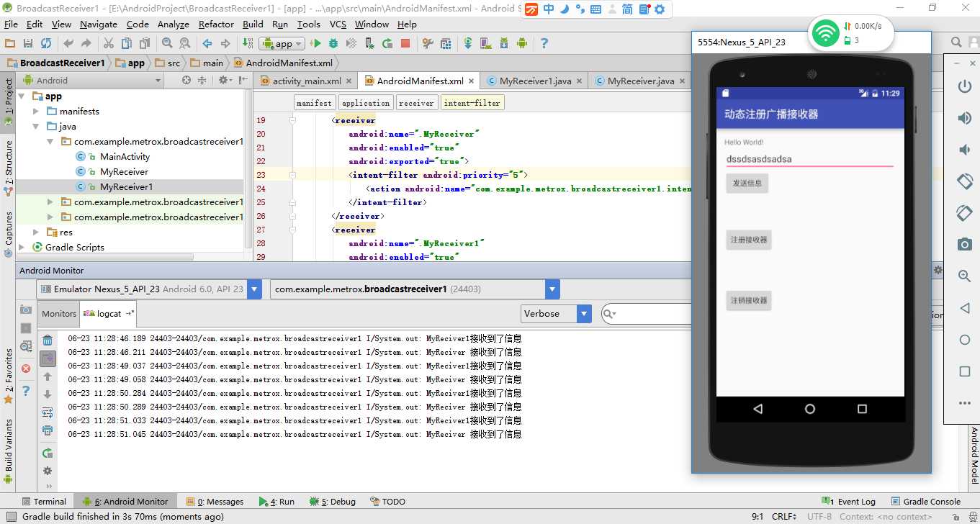Click the logcat search field

[x=647, y=314]
